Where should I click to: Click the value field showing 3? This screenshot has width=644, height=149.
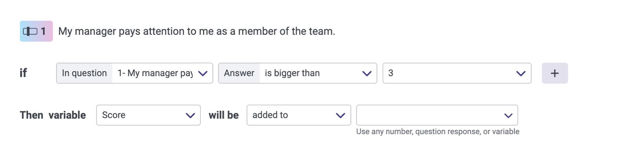(457, 73)
